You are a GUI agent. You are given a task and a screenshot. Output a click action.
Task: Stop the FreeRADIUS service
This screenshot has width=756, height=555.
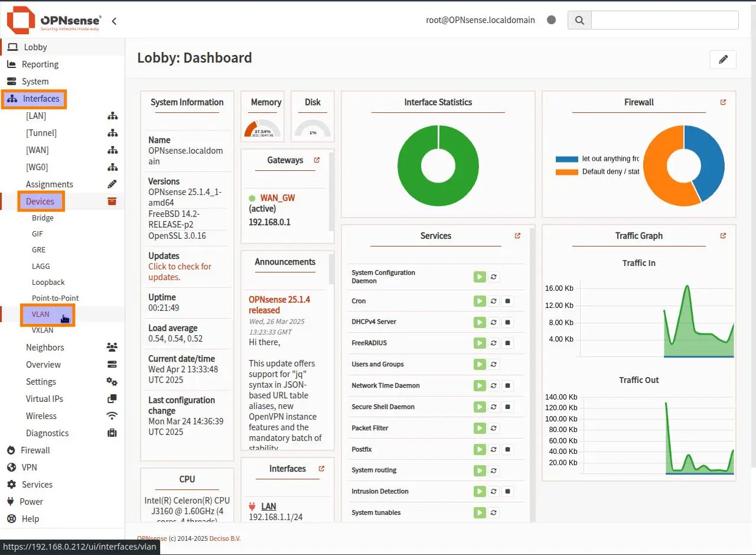click(x=507, y=344)
